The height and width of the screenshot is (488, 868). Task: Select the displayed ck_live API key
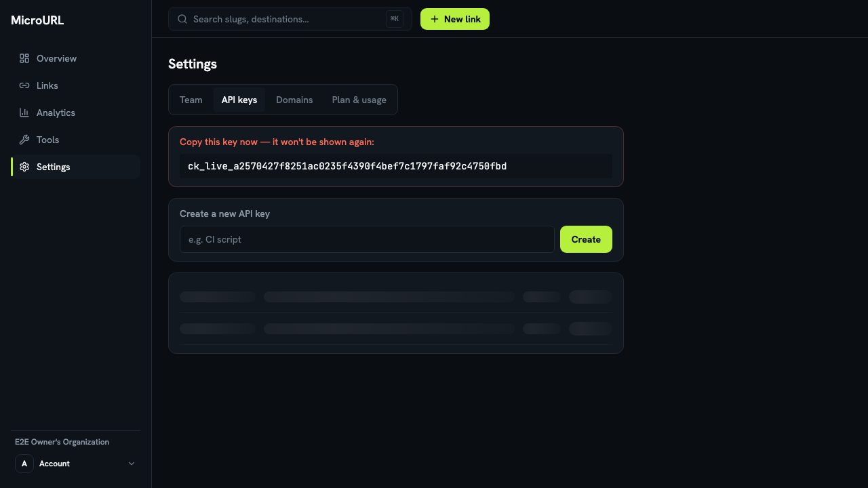(347, 166)
